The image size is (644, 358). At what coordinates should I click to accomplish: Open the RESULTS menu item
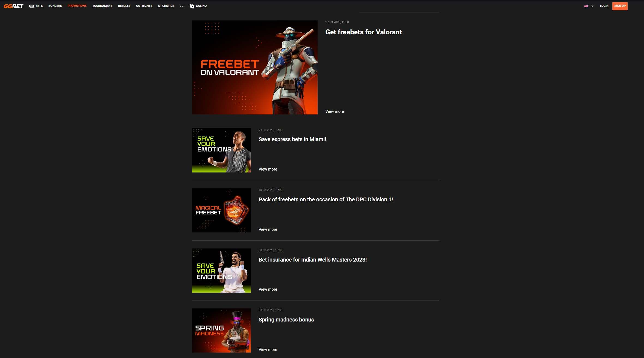click(x=124, y=6)
